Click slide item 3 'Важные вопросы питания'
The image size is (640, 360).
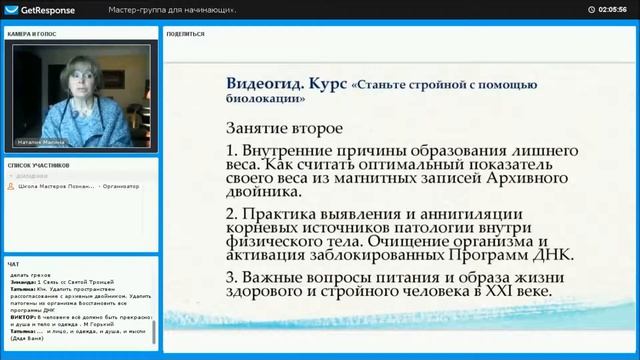click(x=395, y=284)
